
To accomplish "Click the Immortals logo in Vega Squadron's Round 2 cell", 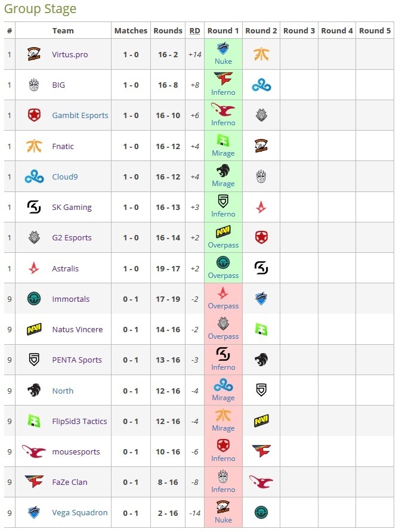I will pos(261,512).
